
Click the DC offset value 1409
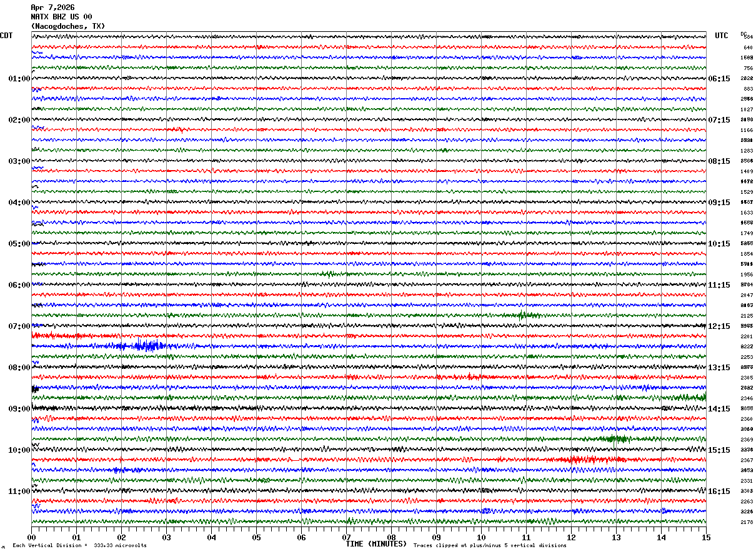pos(747,171)
